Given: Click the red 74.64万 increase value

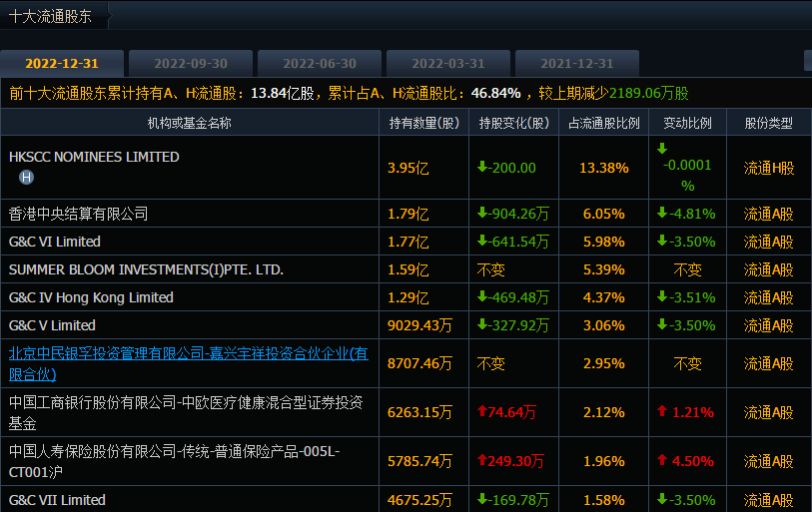Looking at the screenshot, I should tap(506, 412).
